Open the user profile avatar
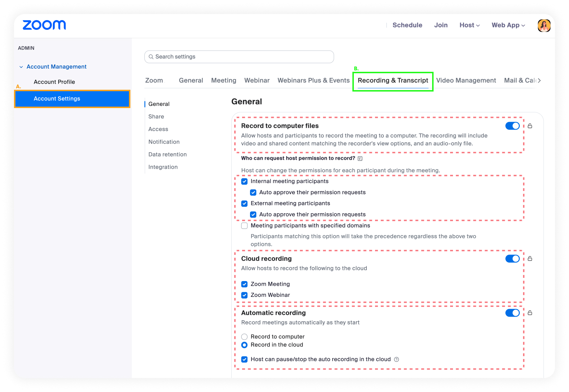Image resolution: width=569 pixels, height=392 pixels. [x=544, y=25]
